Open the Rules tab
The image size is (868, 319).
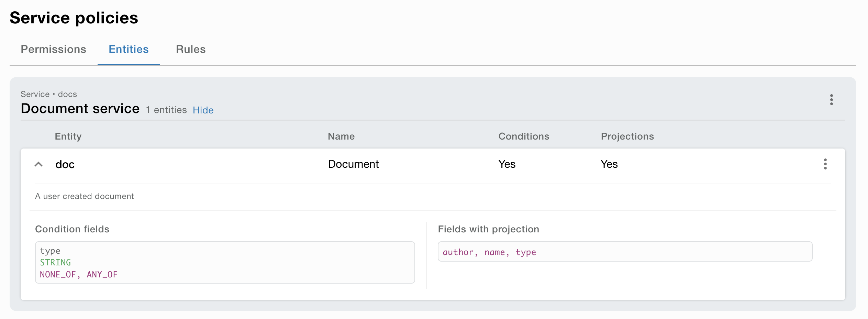pos(191,49)
